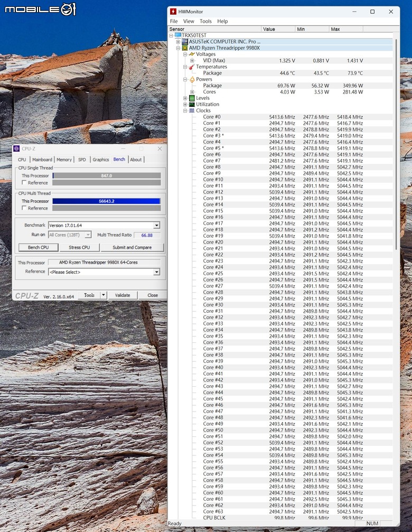
Task: Click the HWMonitor lightning bolt title icon
Action: [173, 12]
